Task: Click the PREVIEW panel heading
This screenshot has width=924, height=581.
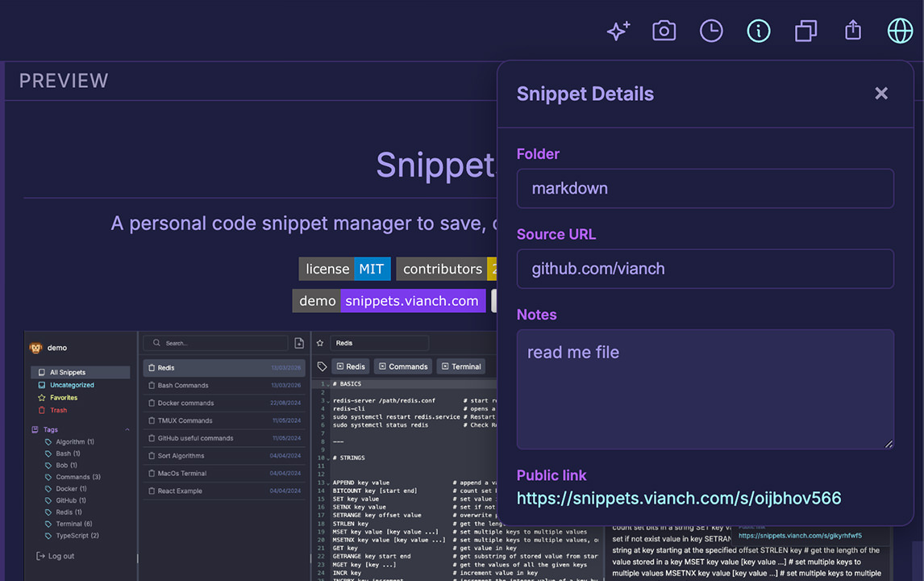Action: tap(64, 81)
